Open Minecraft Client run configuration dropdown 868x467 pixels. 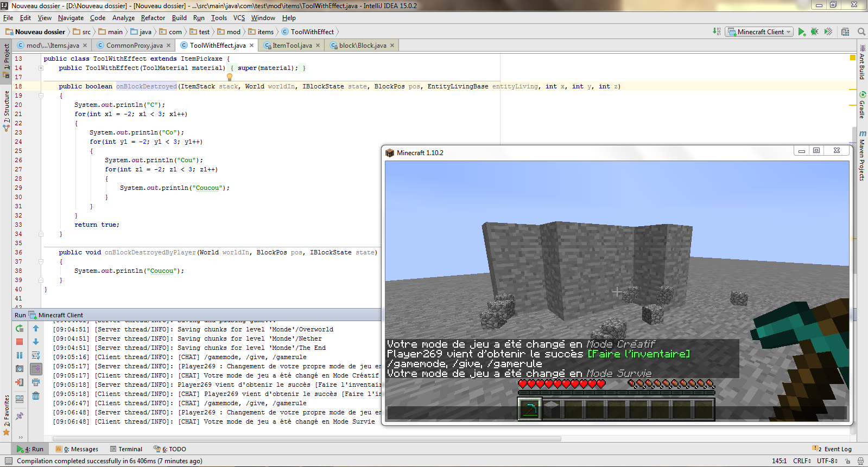[x=760, y=32]
